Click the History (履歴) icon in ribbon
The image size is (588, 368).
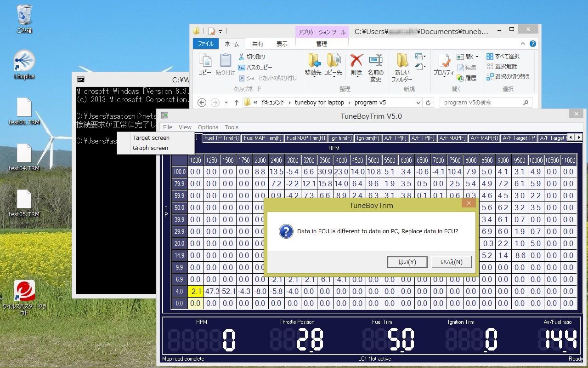click(x=467, y=78)
